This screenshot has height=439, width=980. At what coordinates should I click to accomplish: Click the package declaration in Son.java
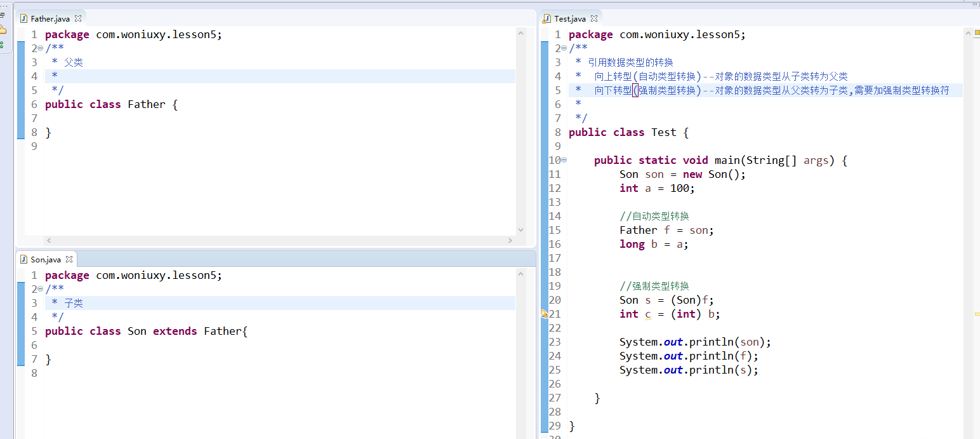[x=134, y=275]
